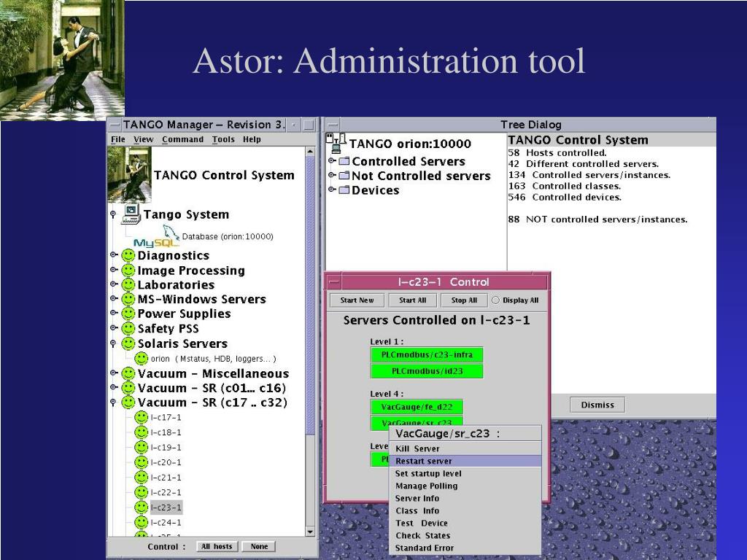Screen dimensions: 747x560
Task: Click the Safety PSS smiley icon
Action: click(x=128, y=329)
